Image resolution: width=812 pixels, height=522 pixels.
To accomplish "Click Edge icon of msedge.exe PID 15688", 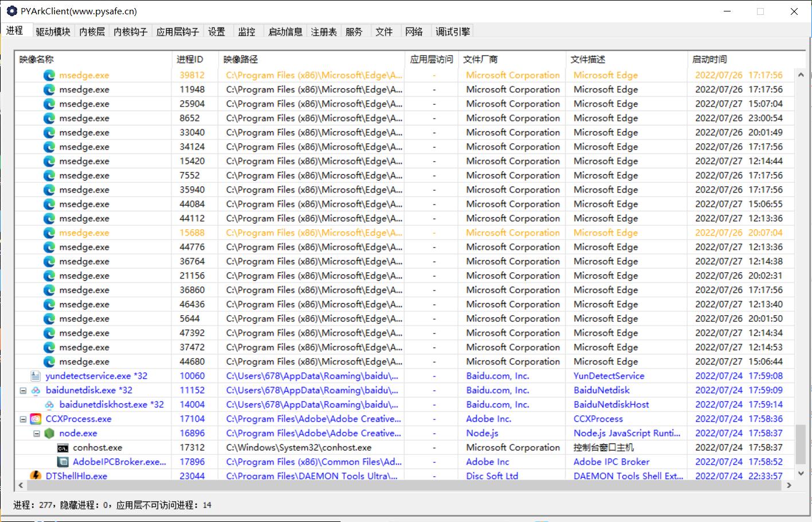I will [x=49, y=233].
